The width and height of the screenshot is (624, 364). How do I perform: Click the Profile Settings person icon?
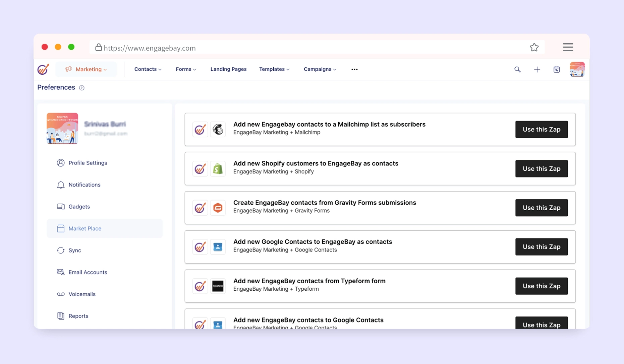tap(61, 163)
